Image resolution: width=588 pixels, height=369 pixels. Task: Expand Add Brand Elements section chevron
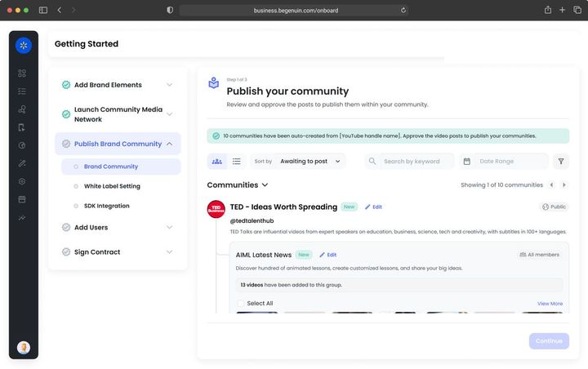pyautogui.click(x=170, y=85)
